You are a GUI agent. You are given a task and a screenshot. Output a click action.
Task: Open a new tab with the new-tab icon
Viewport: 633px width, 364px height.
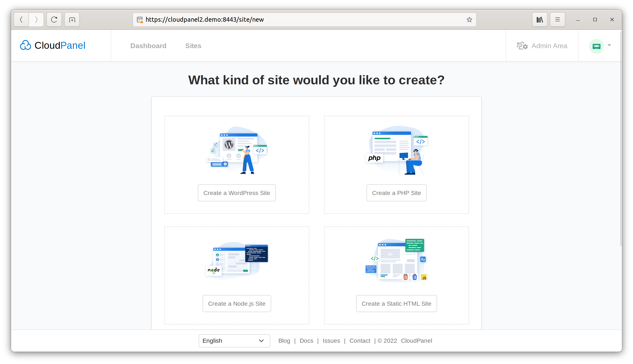[x=72, y=20]
